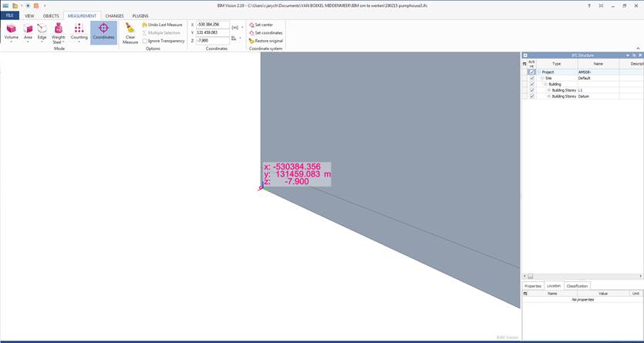Open the Edge tool dropdown arrow
Image resolution: width=644 pixels, height=343 pixels.
42,42
